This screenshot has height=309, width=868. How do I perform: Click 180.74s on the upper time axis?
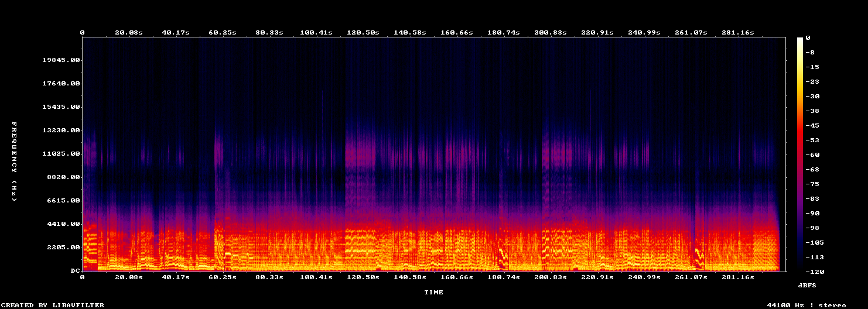(x=504, y=33)
